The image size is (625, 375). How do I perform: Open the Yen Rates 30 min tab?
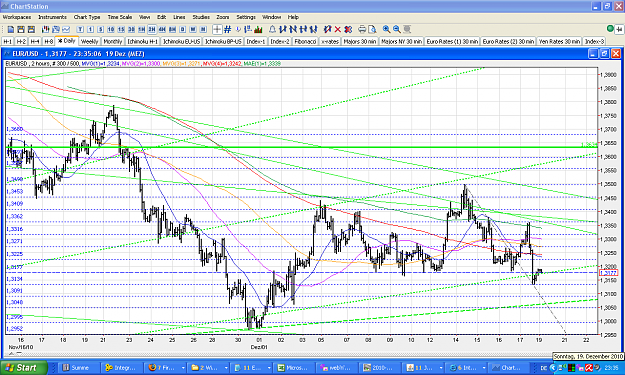pyautogui.click(x=559, y=41)
